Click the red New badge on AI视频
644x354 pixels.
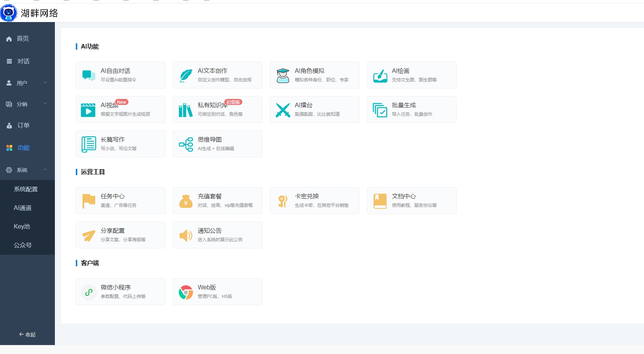click(122, 102)
